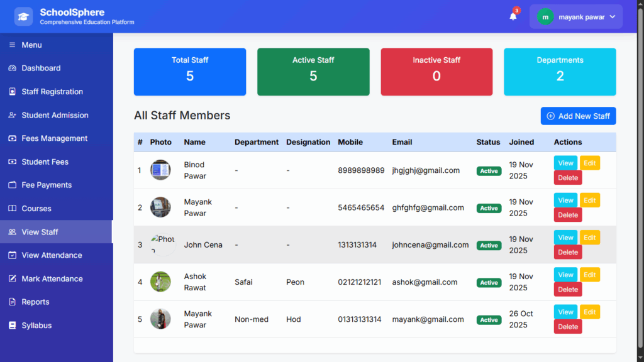Edit John Cena's staff record
The height and width of the screenshot is (362, 644).
click(589, 238)
